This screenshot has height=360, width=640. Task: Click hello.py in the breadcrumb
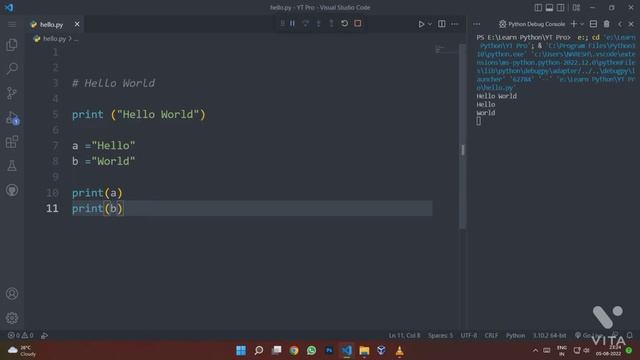[x=54, y=39]
